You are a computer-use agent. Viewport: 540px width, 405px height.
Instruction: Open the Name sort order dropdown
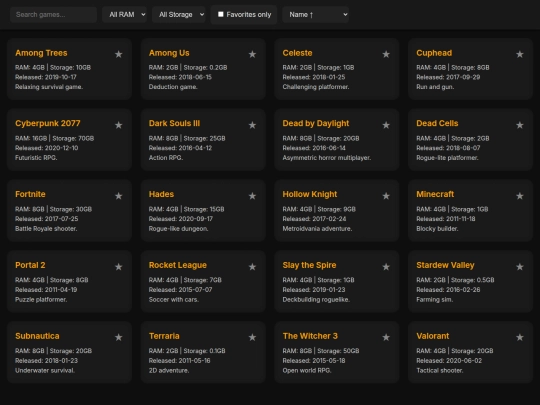(315, 14)
